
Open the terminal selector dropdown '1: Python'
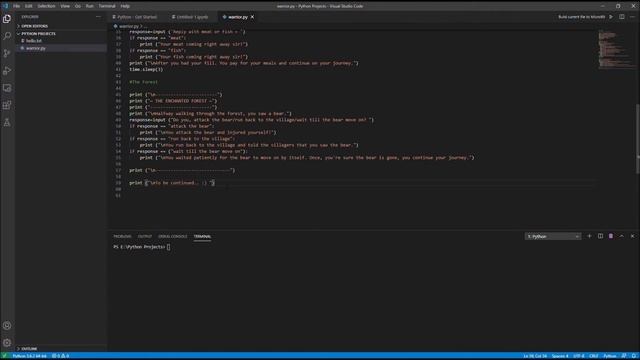click(x=553, y=236)
